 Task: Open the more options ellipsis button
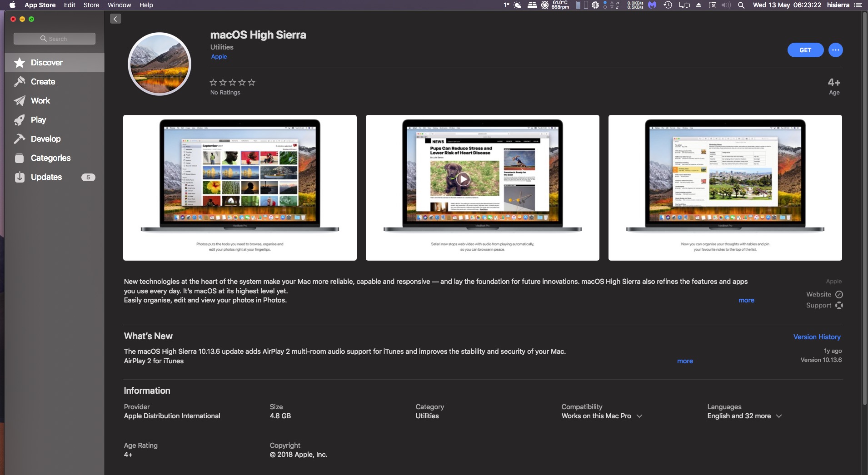point(835,50)
